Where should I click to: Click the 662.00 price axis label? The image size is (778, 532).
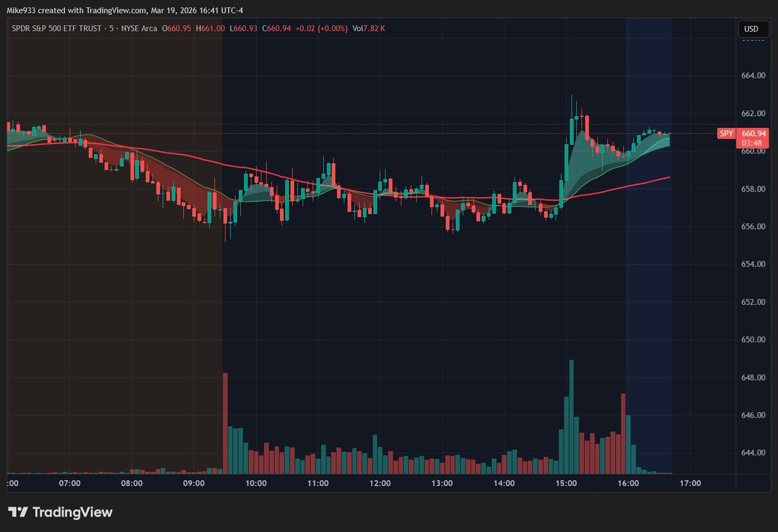click(753, 114)
